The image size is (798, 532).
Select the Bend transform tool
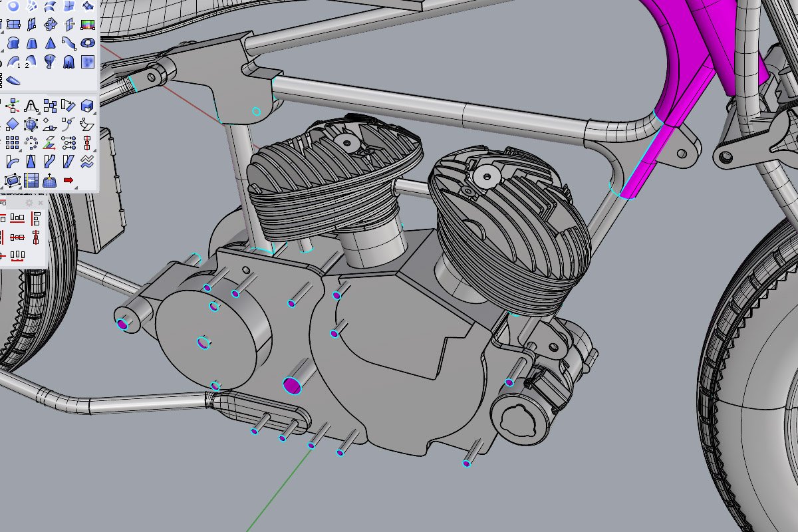pyautogui.click(x=12, y=162)
